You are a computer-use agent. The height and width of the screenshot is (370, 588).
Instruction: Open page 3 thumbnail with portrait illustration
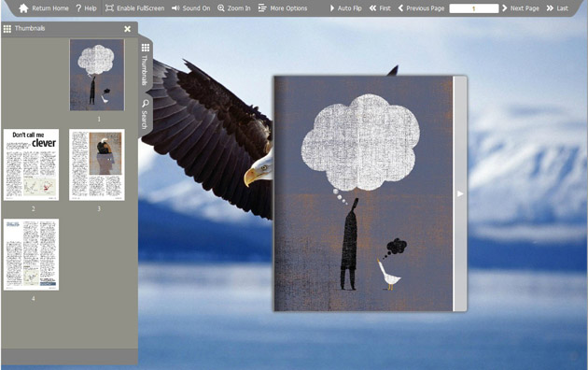pos(97,164)
